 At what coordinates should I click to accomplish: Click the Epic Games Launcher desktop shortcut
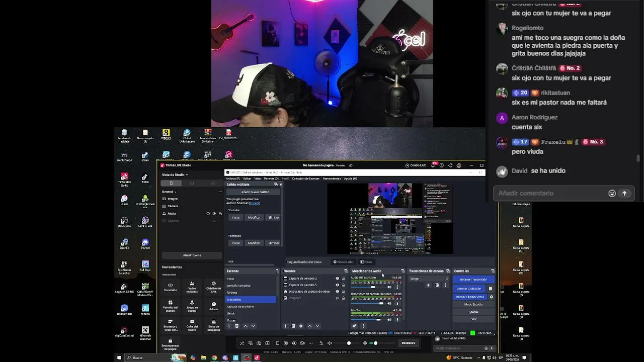coord(124,267)
